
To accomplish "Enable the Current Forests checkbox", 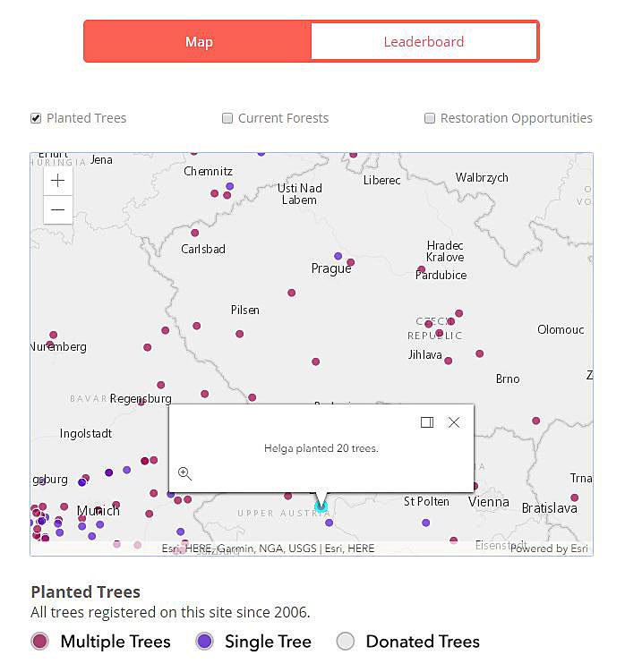I will pyautogui.click(x=227, y=118).
